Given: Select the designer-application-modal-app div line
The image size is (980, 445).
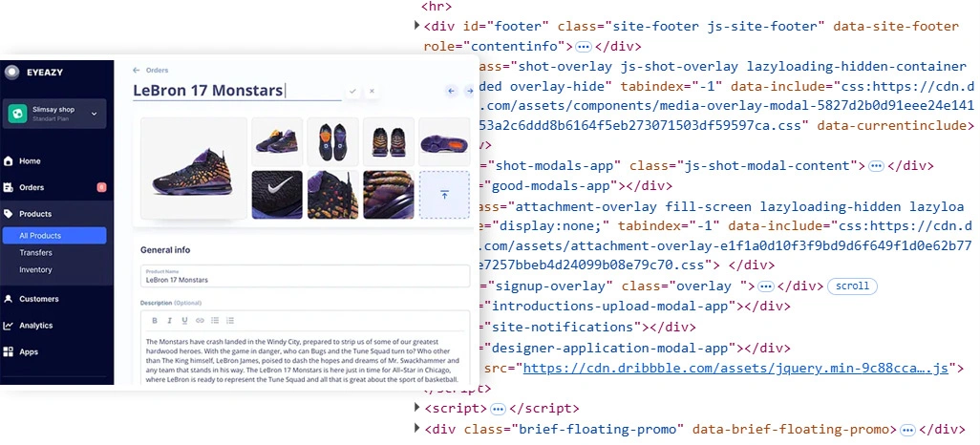Looking at the screenshot, I should tap(634, 348).
